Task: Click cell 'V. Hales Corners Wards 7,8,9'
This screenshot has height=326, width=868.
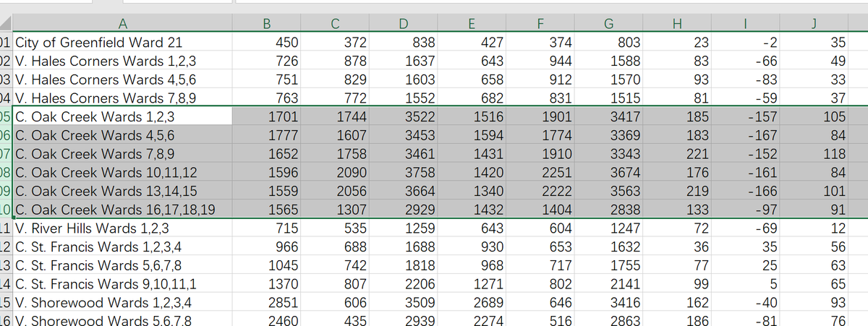Action: [x=122, y=98]
